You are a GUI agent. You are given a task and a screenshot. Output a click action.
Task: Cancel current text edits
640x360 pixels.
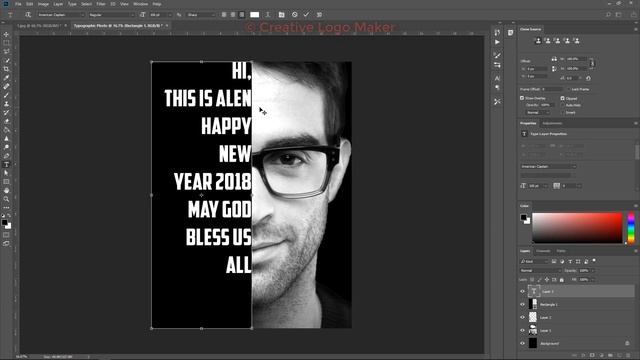pos(295,15)
